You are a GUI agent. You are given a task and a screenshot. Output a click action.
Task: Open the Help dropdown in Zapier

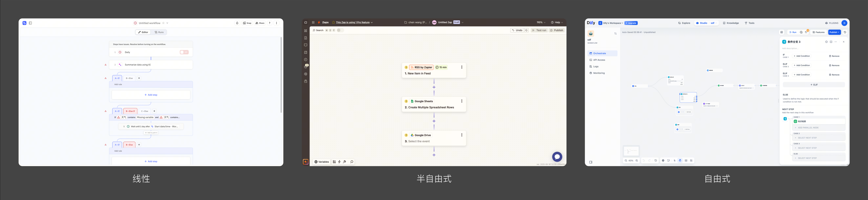coord(557,22)
